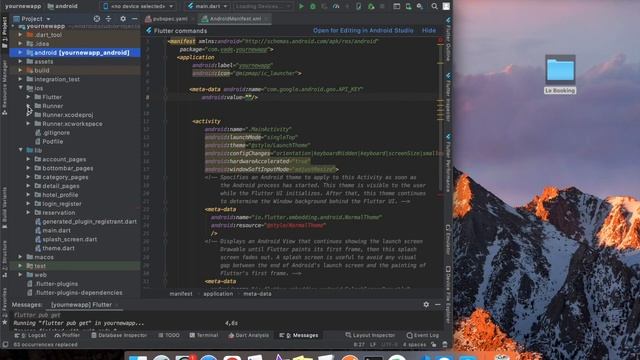Open the Project view mode dropdown

pyautogui.click(x=32, y=19)
